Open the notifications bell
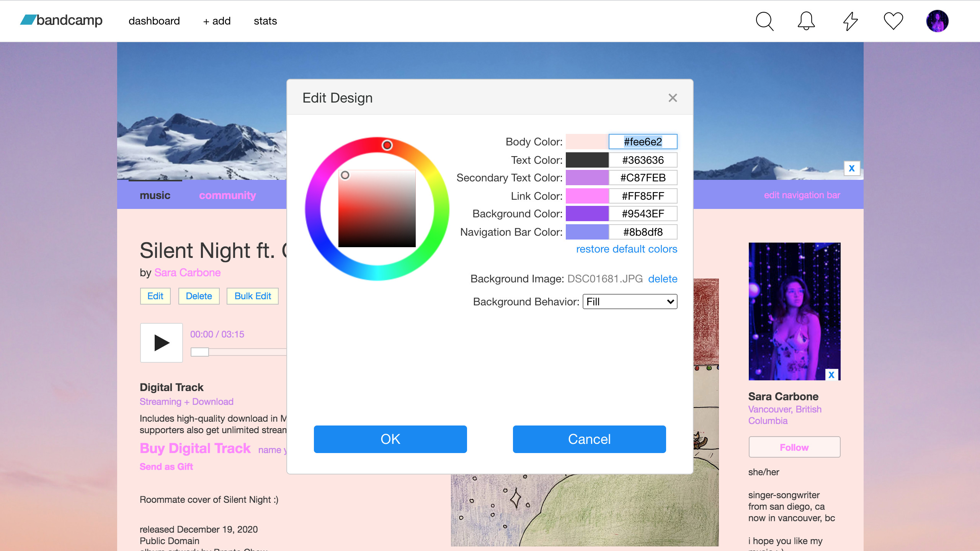980x551 pixels. tap(806, 21)
